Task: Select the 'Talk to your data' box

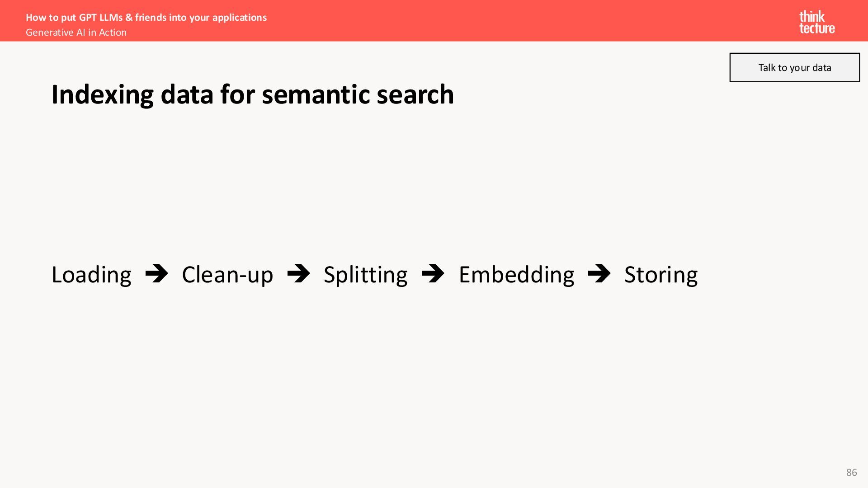Action: 794,67
